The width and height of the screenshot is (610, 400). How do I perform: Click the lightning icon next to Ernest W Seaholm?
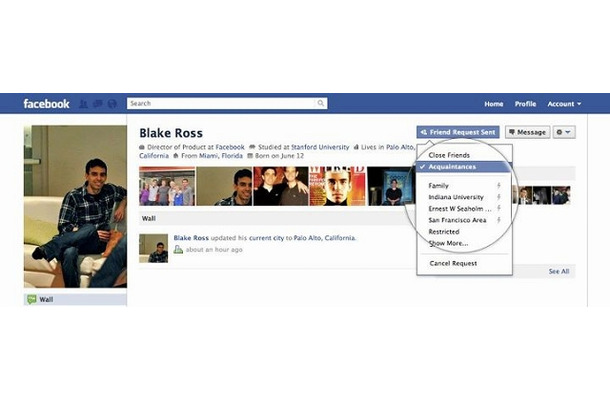point(498,209)
